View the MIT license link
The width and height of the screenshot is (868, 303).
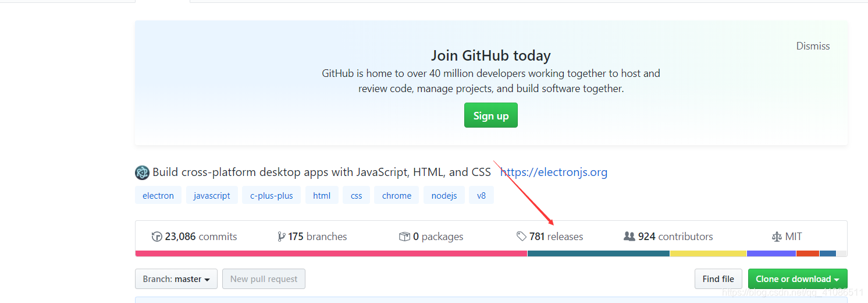[787, 237]
